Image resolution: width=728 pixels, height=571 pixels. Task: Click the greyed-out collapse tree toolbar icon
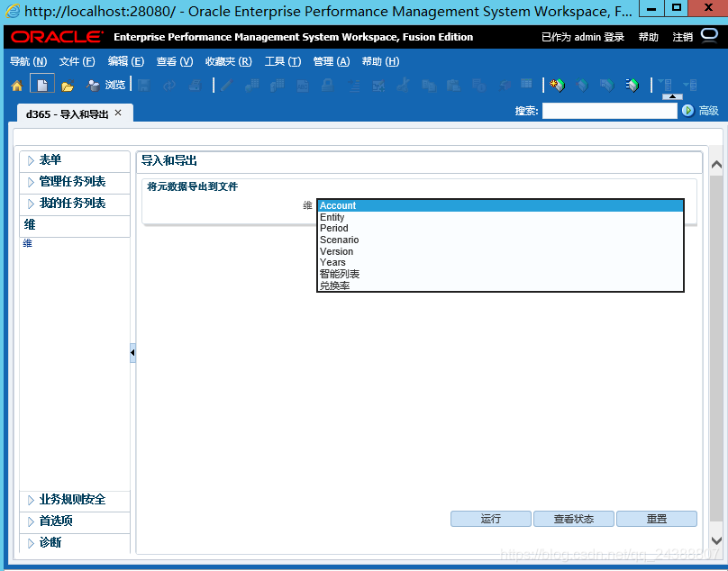coord(690,85)
